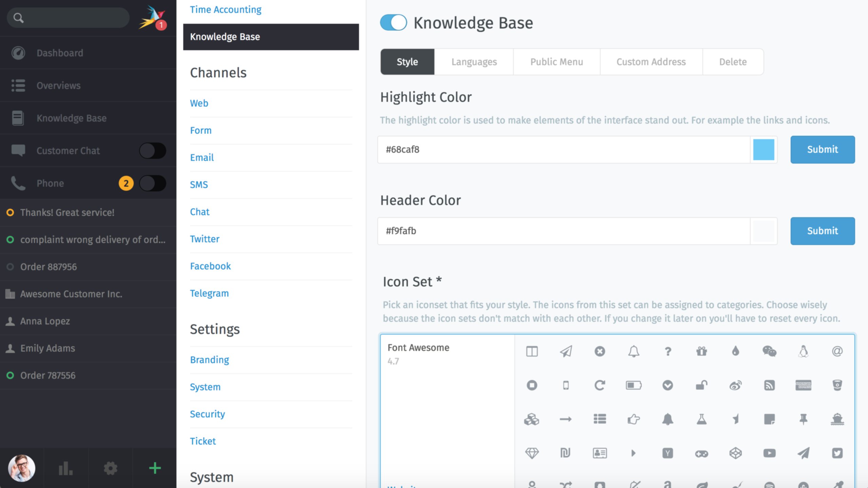Select the gift icon in Font Awesome set

click(701, 351)
